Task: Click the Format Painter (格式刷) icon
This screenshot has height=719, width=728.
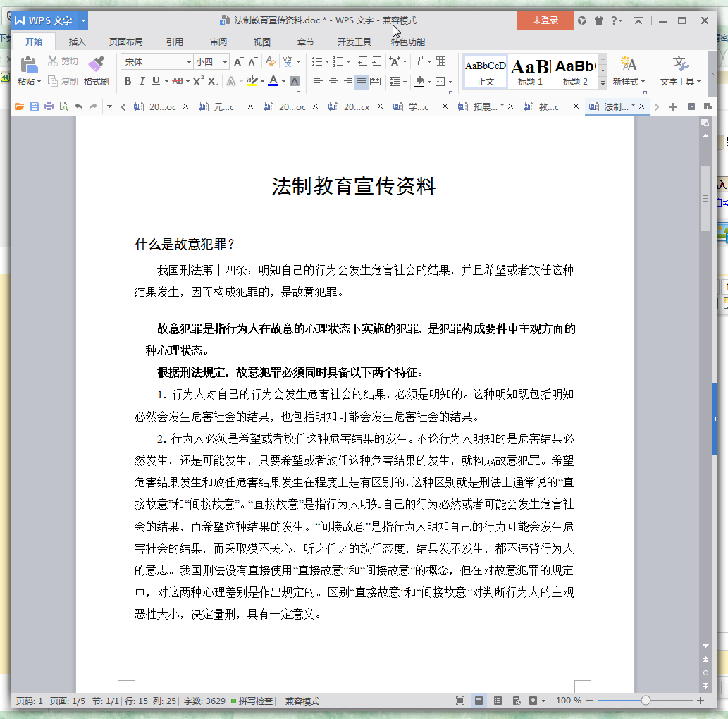Action: [x=97, y=64]
